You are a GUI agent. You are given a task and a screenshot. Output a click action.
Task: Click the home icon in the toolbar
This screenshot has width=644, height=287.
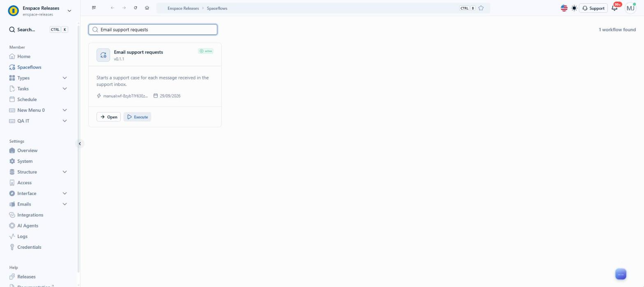[x=147, y=8]
